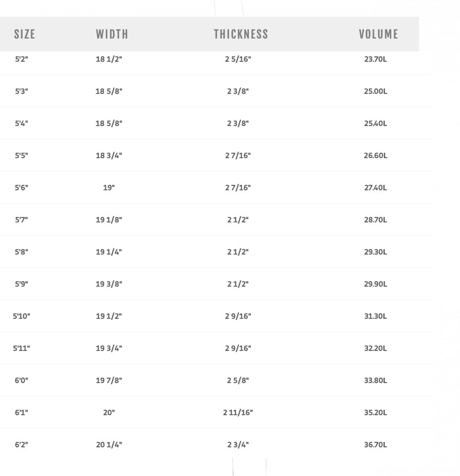The height and width of the screenshot is (476, 460).
Task: Select the 28.70L volume value
Action: [x=375, y=220]
